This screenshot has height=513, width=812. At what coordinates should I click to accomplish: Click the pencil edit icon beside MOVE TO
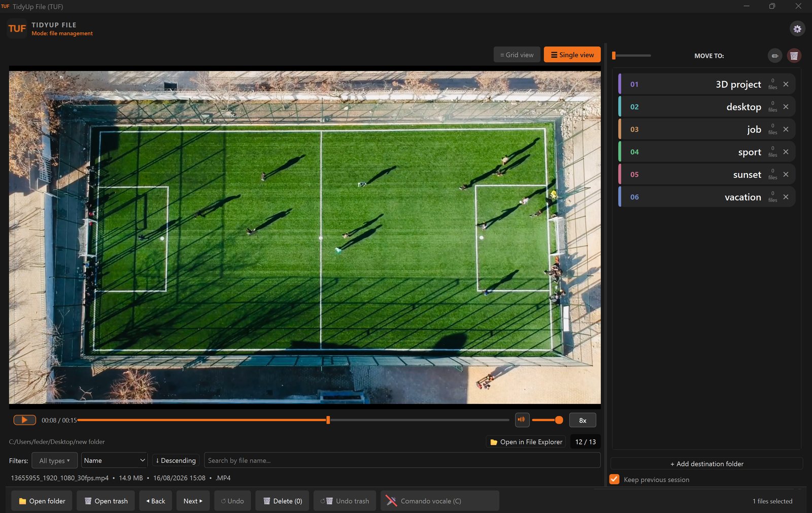(x=774, y=56)
